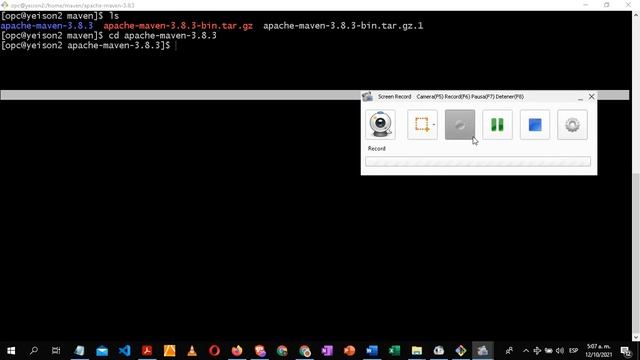Open OneNote from the taskbar

(327, 351)
